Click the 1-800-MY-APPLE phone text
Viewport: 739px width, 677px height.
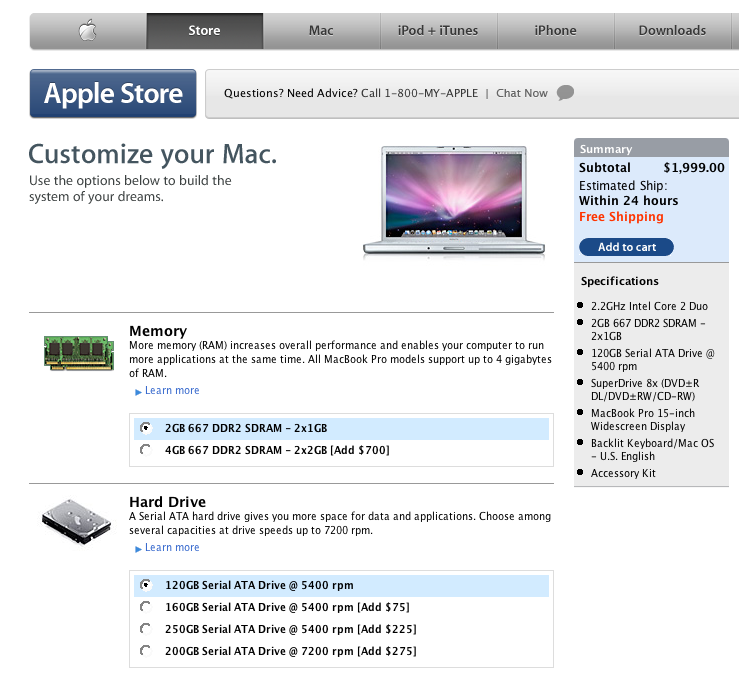tap(431, 93)
